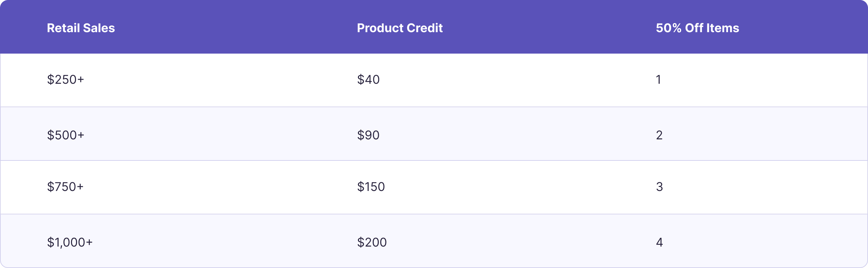This screenshot has height=268, width=868.
Task: Click the Product Credit column header
Action: tap(400, 28)
